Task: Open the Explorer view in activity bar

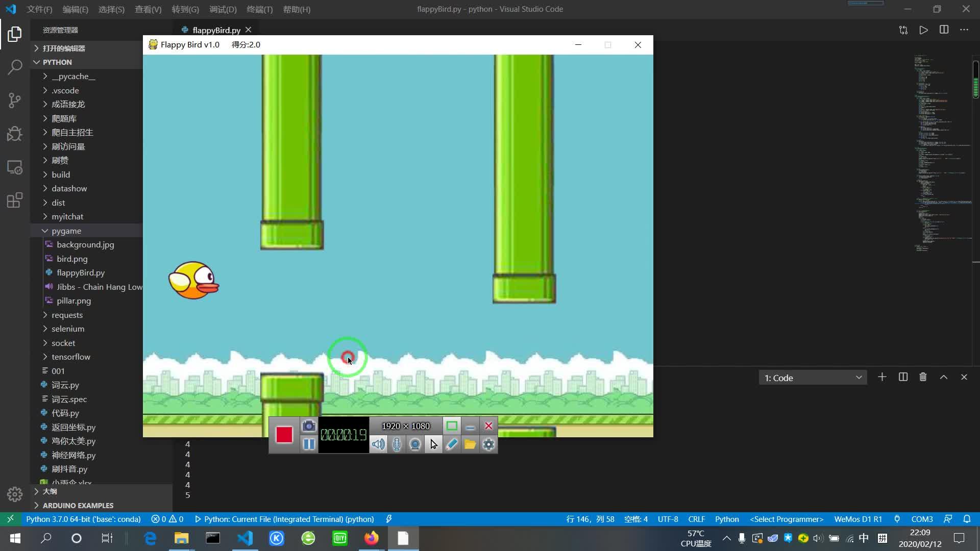Action: tap(15, 34)
